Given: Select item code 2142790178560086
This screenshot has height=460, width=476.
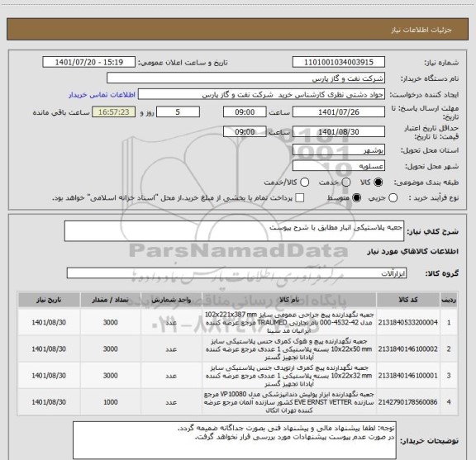Looking at the screenshot, I should click(407, 402).
